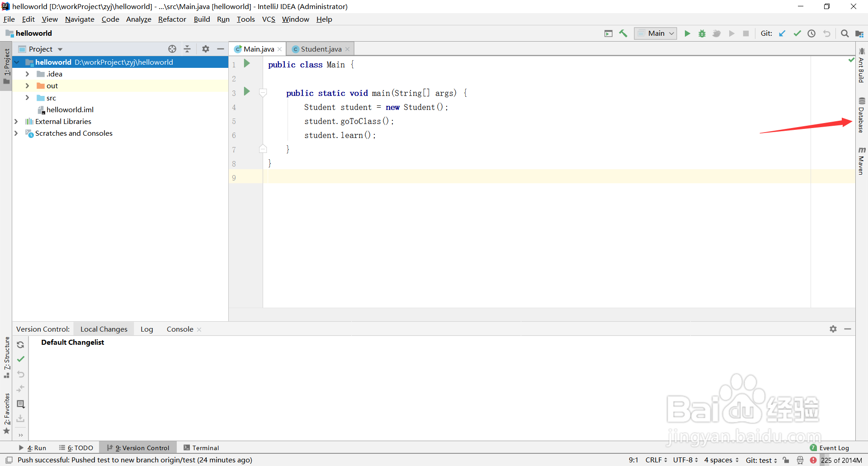868x466 pixels.
Task: Revert changes with Git undo icon
Action: tap(827, 33)
